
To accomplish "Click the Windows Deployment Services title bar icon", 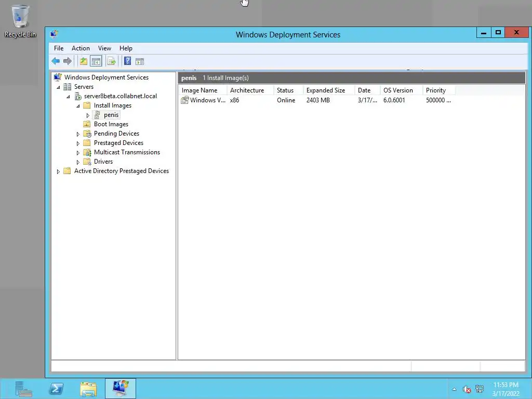I will [x=54, y=34].
